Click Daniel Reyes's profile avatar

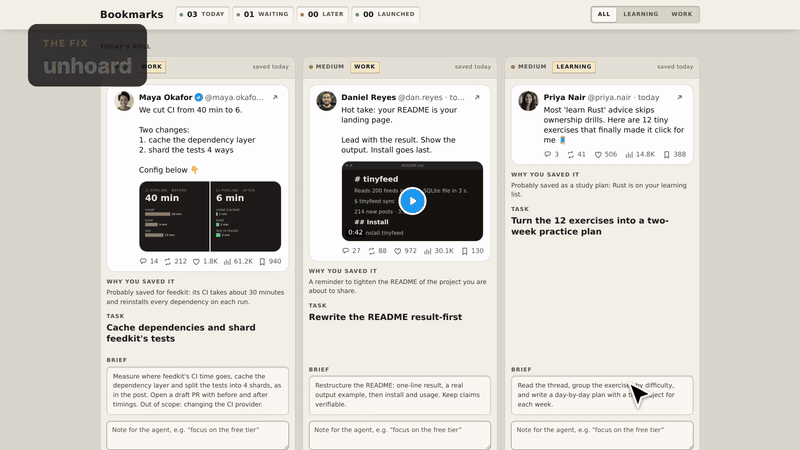click(x=326, y=101)
